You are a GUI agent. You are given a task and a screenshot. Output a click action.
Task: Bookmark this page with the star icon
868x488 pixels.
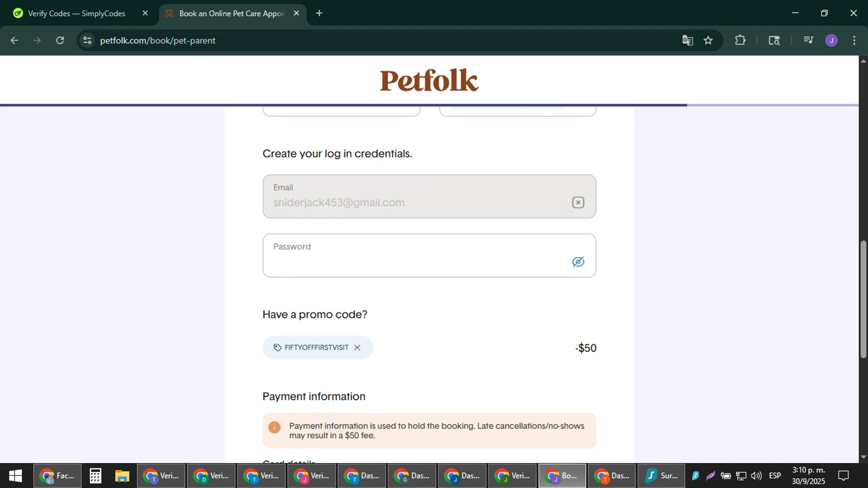point(708,41)
